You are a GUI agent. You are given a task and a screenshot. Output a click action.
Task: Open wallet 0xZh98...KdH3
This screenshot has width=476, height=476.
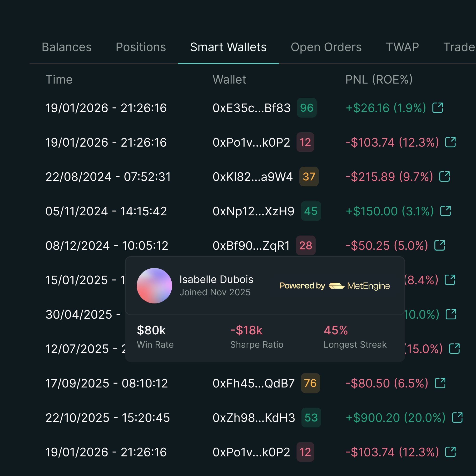(254, 418)
